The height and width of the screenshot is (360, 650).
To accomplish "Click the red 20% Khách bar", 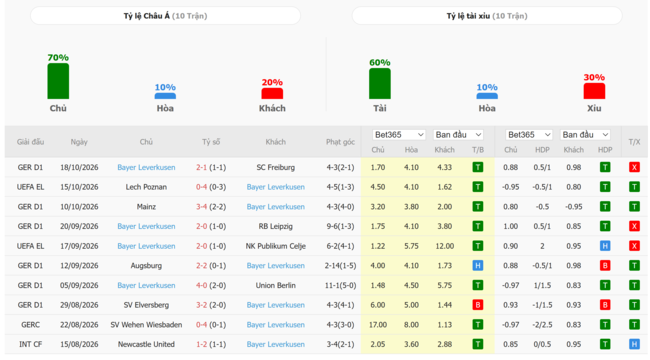I will click(x=272, y=93).
